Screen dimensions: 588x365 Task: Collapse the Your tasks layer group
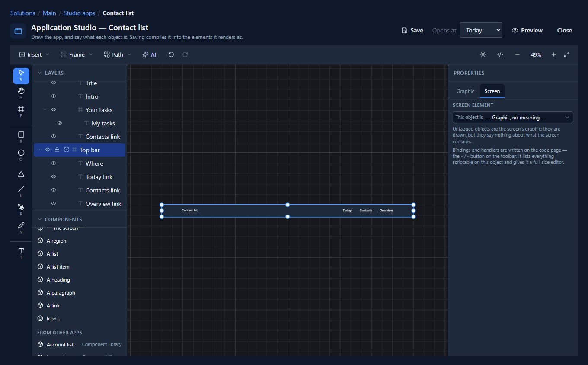[x=45, y=109]
